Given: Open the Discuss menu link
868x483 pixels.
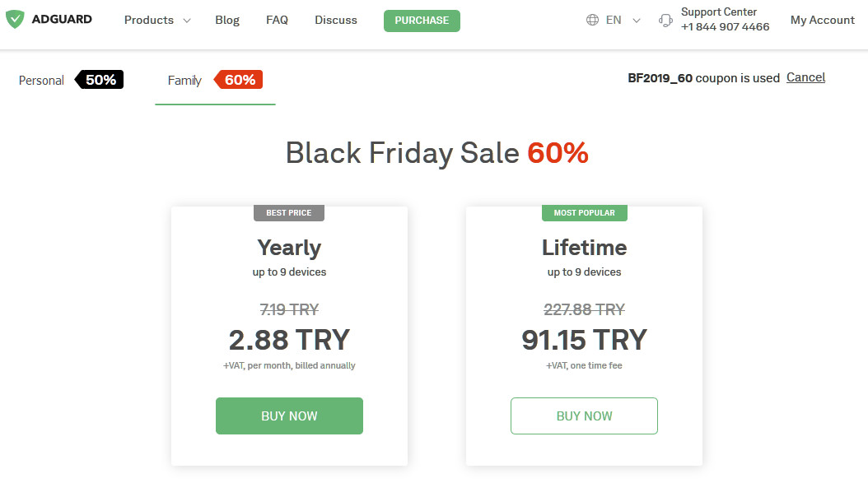Looking at the screenshot, I should coord(336,20).
